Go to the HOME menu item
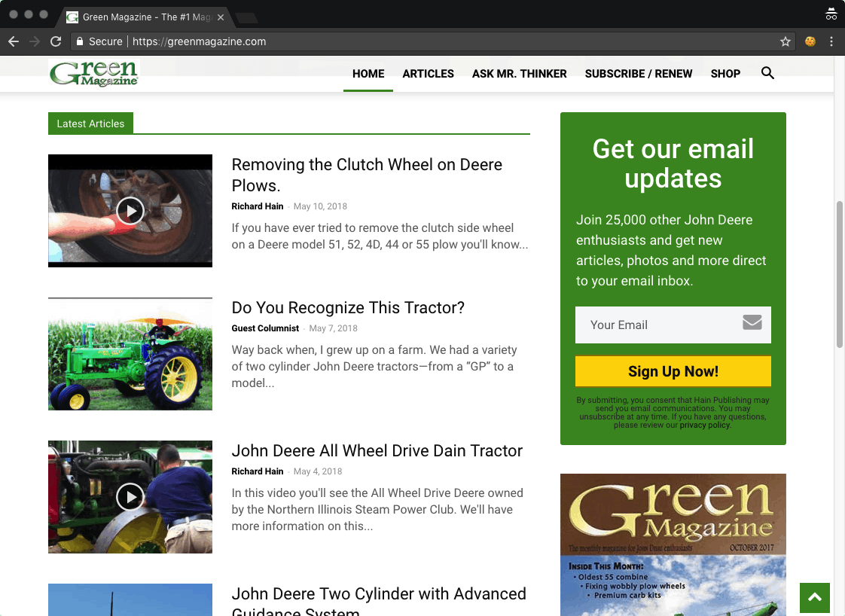The image size is (845, 616). click(x=368, y=74)
